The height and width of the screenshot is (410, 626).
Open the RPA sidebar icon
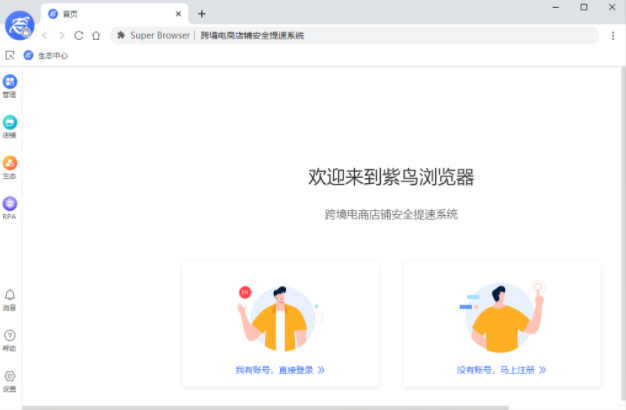[x=10, y=204]
